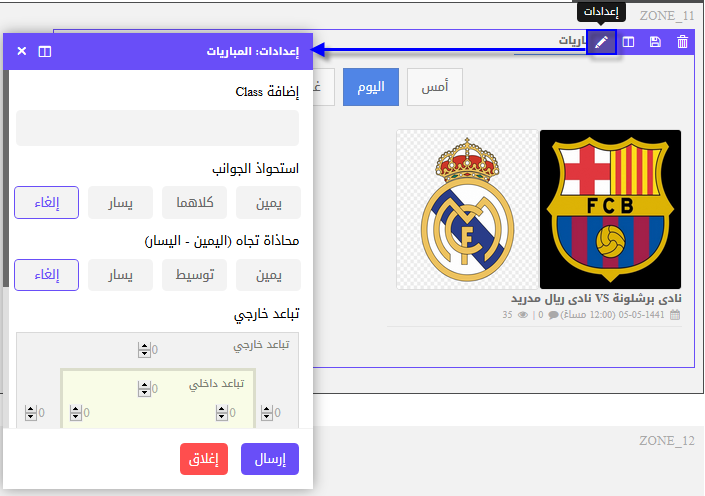Click the panel title إعدادات: المباريات

(253, 51)
